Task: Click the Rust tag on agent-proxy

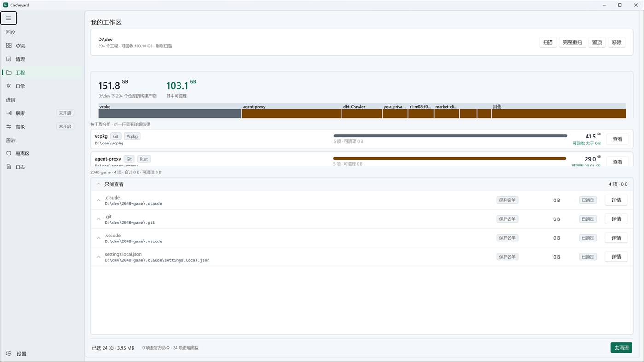Action: (x=144, y=159)
